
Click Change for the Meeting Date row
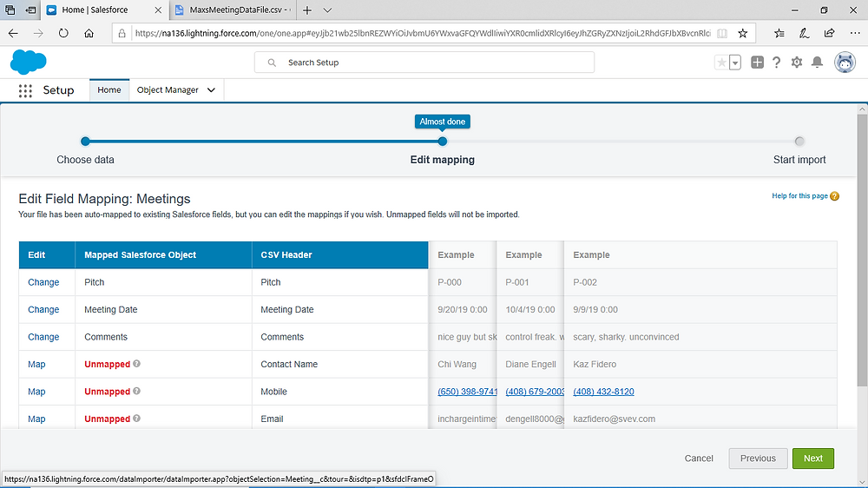pos(43,310)
